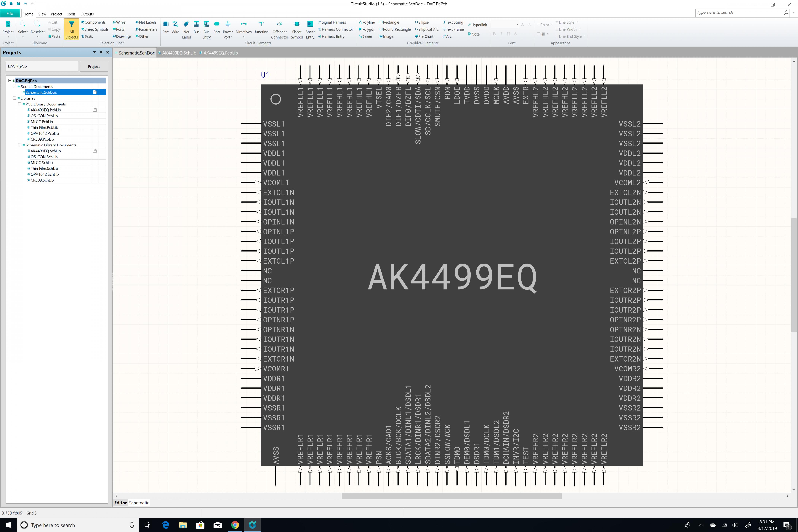Click the ribbon search input field

click(x=739, y=13)
